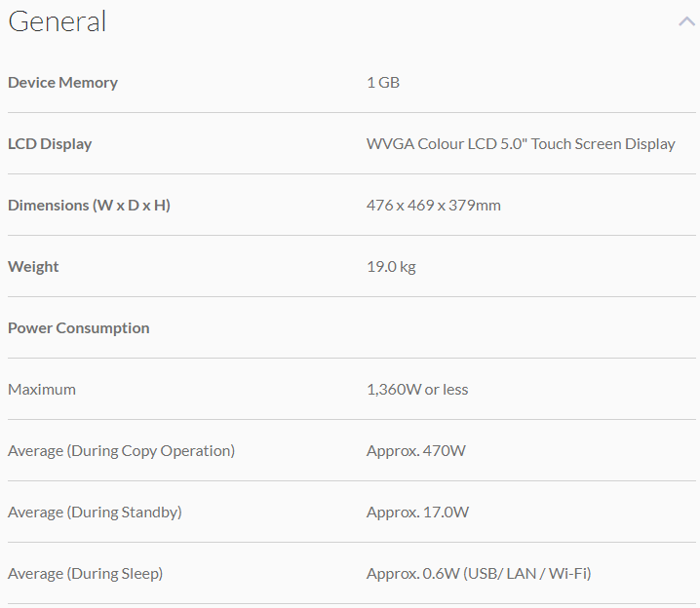
Task: Click the Approx. 470W value
Action: [417, 451]
